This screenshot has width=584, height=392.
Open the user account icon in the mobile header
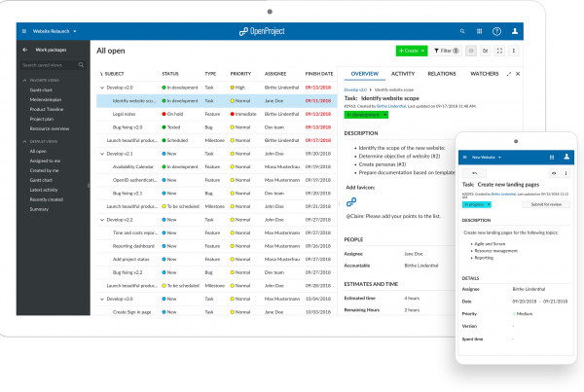point(566,157)
